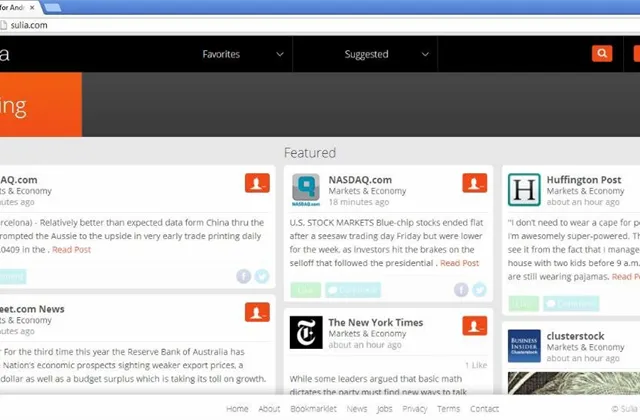Viewport: 640px width, 420px height.
Task: Open the Bookmarklet footer link
Action: pos(313,409)
